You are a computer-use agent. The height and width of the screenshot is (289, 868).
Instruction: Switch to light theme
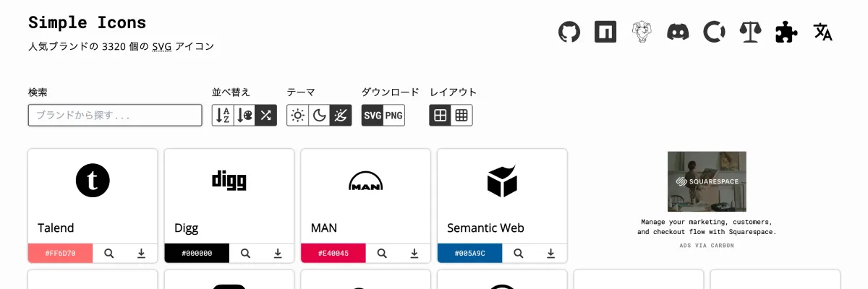click(297, 116)
